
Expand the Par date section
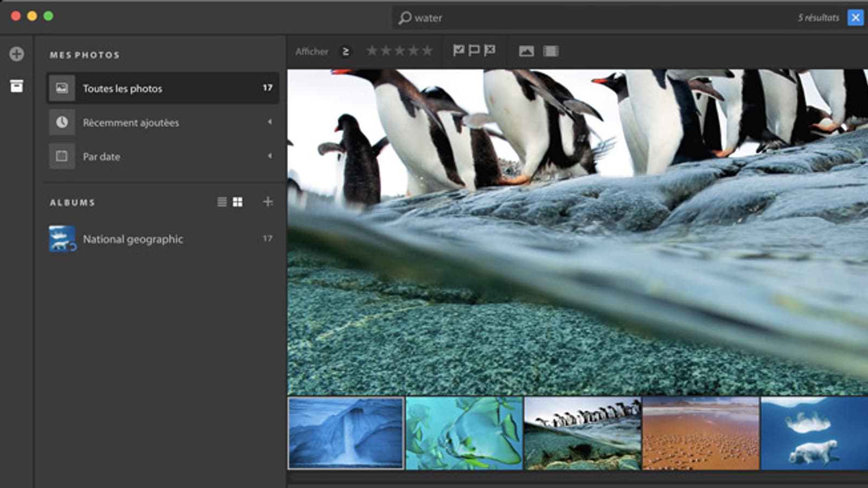point(270,156)
